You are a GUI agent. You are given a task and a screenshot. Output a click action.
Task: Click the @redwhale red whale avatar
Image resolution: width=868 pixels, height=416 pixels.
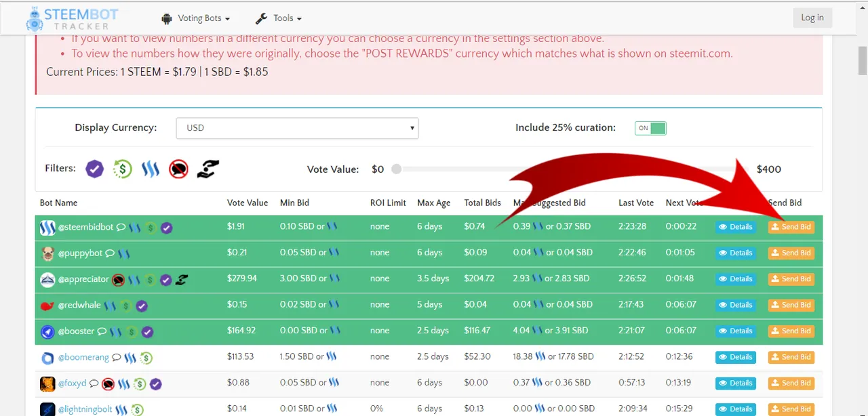[x=47, y=306]
